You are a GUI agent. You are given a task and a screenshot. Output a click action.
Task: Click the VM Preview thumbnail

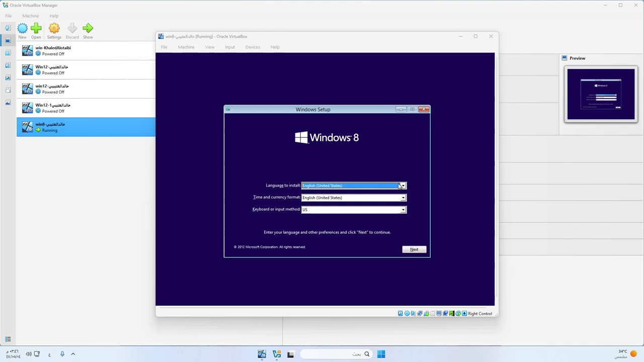(601, 94)
